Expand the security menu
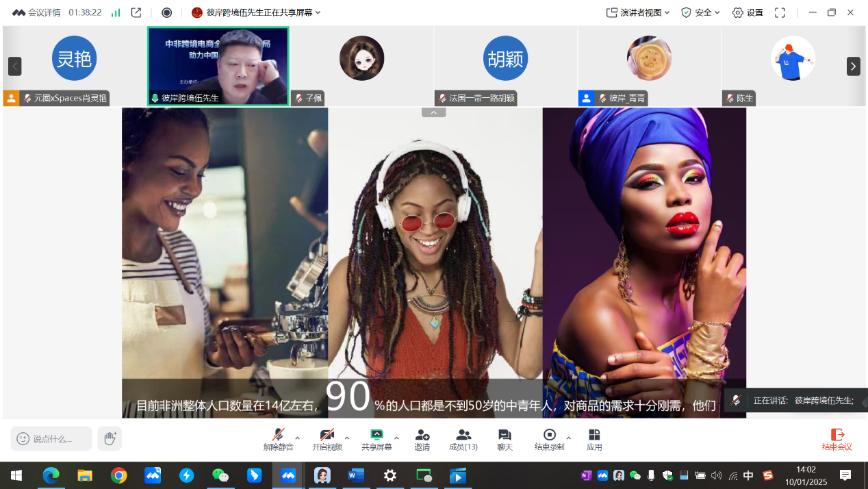Image resolution: width=868 pixels, height=489 pixels. (700, 12)
